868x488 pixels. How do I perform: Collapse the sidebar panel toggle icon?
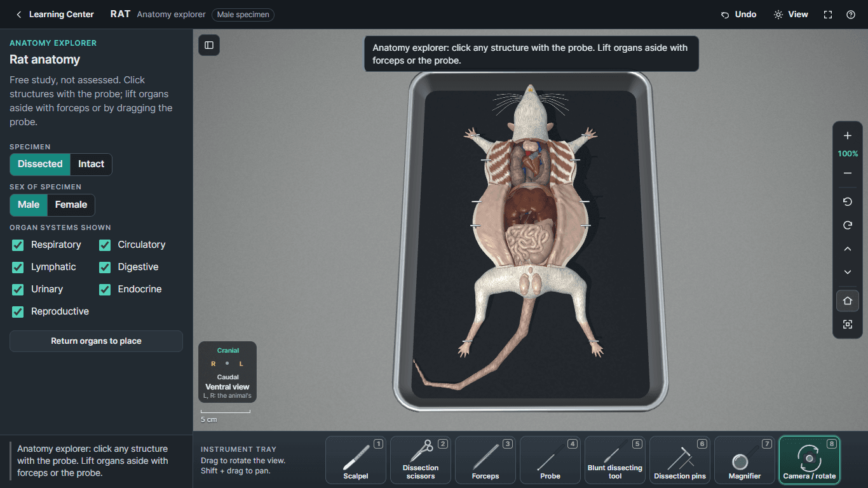click(x=209, y=45)
